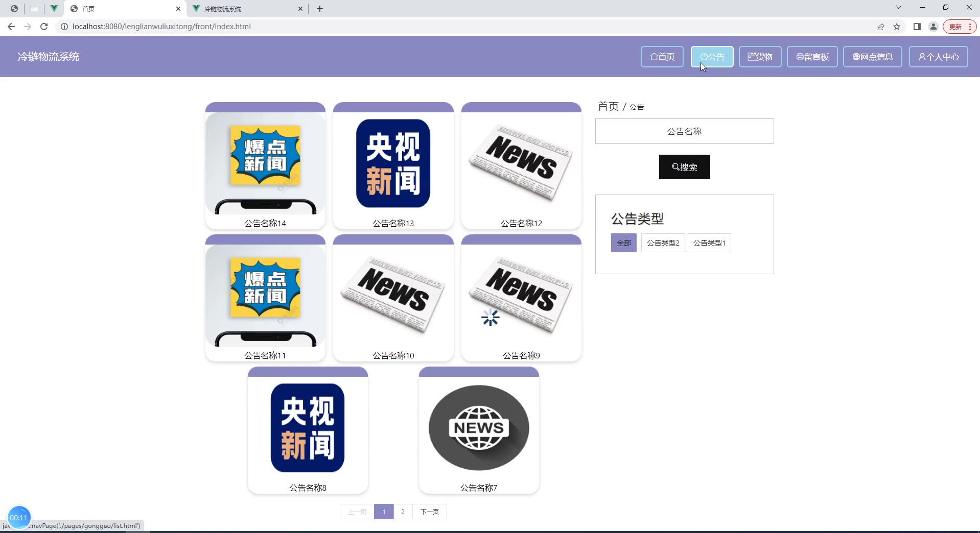Select the 全部 announcement type filter
Image resolution: width=980 pixels, height=533 pixels.
click(x=624, y=243)
